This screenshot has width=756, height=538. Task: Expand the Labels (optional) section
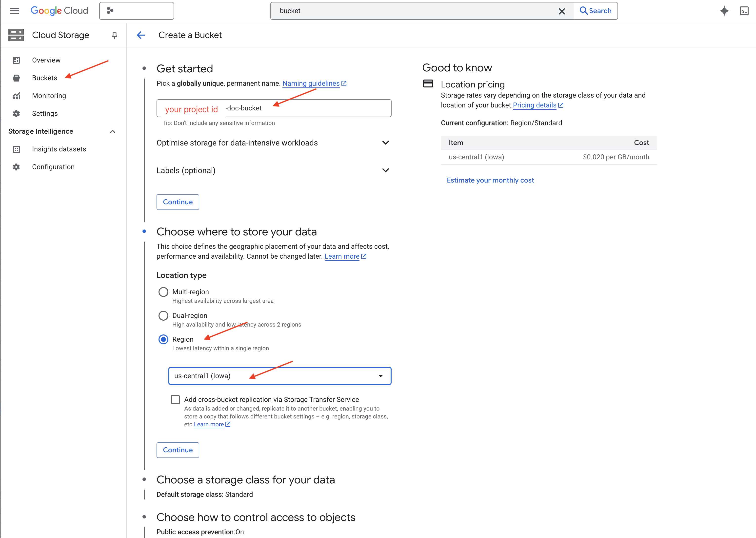(x=385, y=170)
